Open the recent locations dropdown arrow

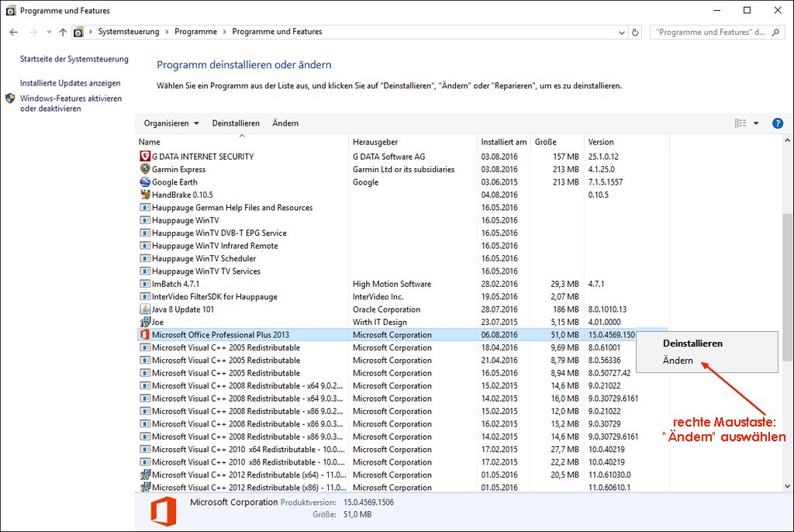(49, 32)
